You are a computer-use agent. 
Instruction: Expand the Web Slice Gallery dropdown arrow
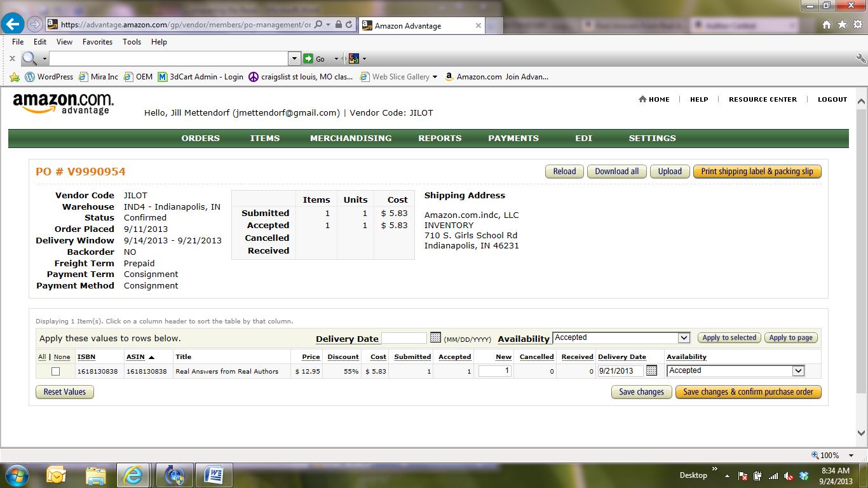point(435,77)
